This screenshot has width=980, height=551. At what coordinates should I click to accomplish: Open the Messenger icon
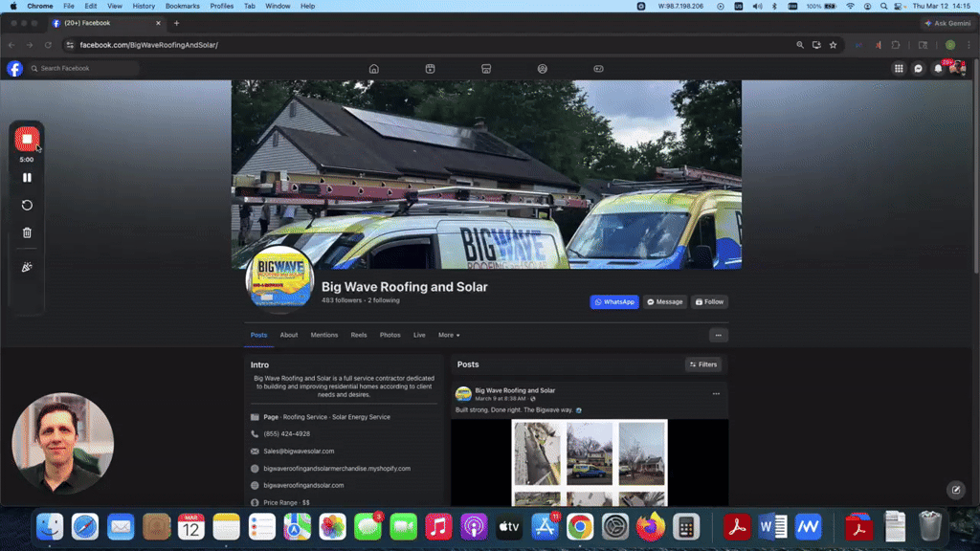(919, 69)
